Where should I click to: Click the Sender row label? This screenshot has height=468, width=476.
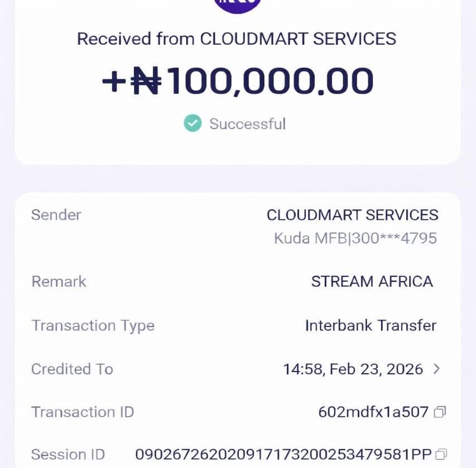56,215
